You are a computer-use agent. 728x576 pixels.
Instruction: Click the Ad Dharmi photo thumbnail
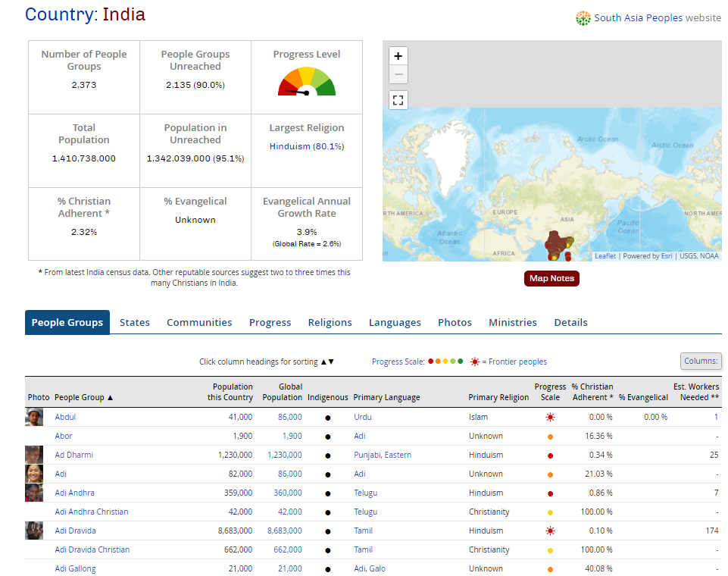click(34, 455)
